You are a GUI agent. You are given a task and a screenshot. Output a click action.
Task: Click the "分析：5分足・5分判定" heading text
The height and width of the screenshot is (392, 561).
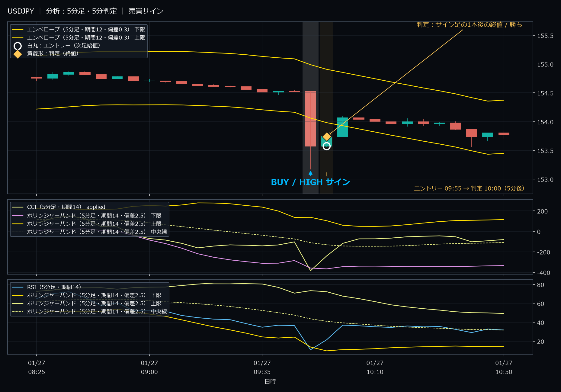tap(81, 11)
